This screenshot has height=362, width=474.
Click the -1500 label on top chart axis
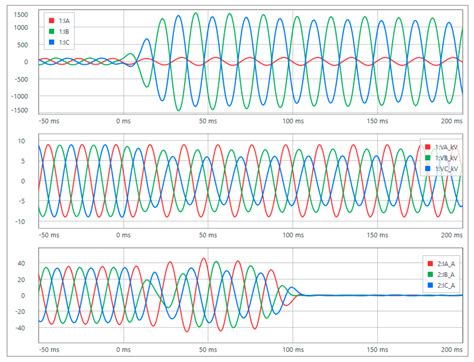tap(20, 110)
